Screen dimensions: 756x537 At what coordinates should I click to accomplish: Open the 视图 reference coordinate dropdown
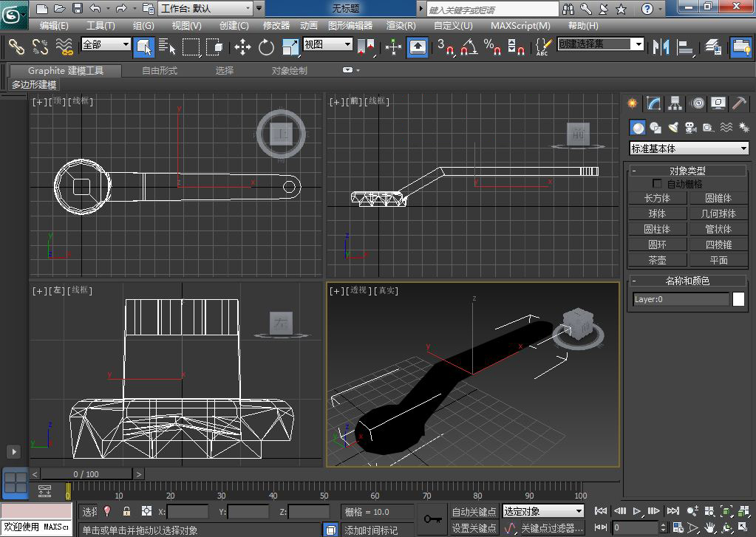(328, 44)
